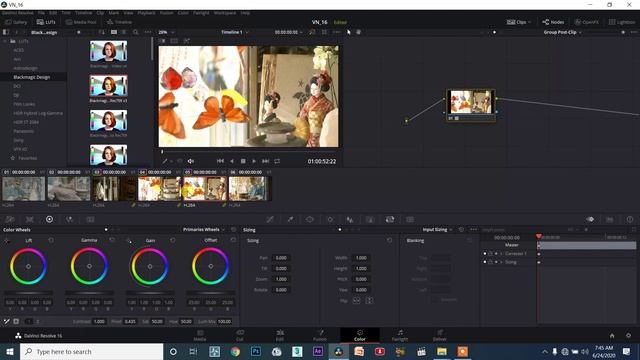Reset the Lift wheel
Viewport: 640px width, 360px height.
coord(51,240)
